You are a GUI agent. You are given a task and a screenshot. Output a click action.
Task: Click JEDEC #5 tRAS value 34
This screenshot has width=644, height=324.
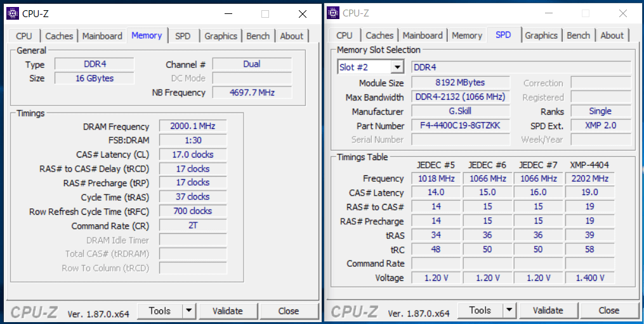click(x=436, y=235)
